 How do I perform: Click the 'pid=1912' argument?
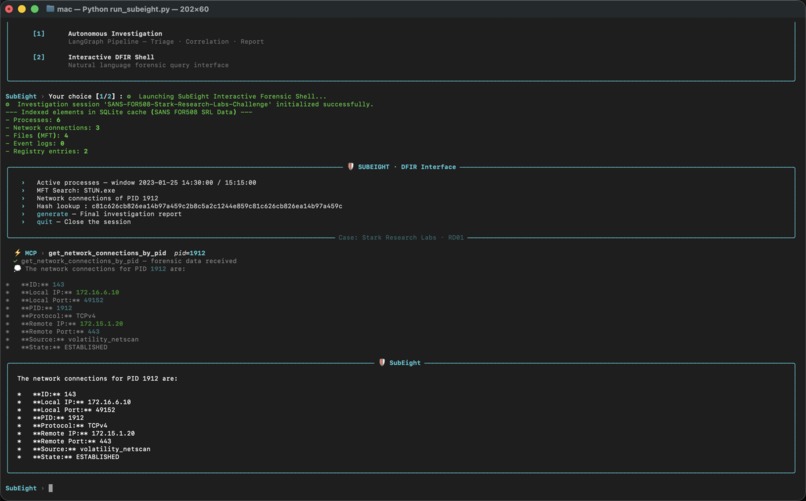point(190,253)
